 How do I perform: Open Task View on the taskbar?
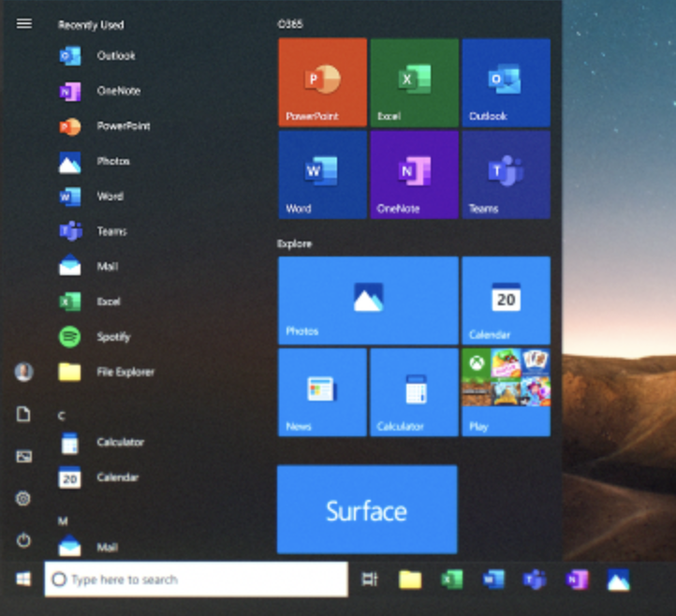370,579
